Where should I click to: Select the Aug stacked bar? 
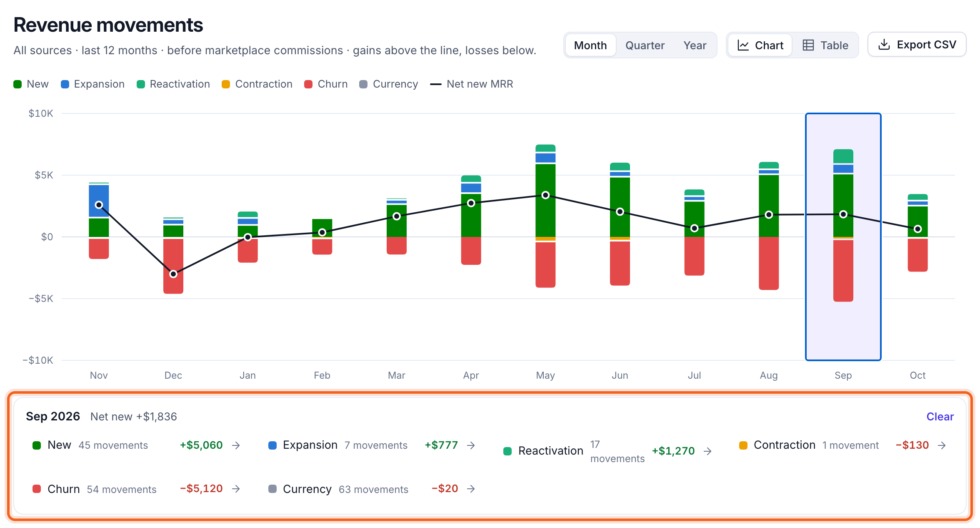[x=769, y=226]
